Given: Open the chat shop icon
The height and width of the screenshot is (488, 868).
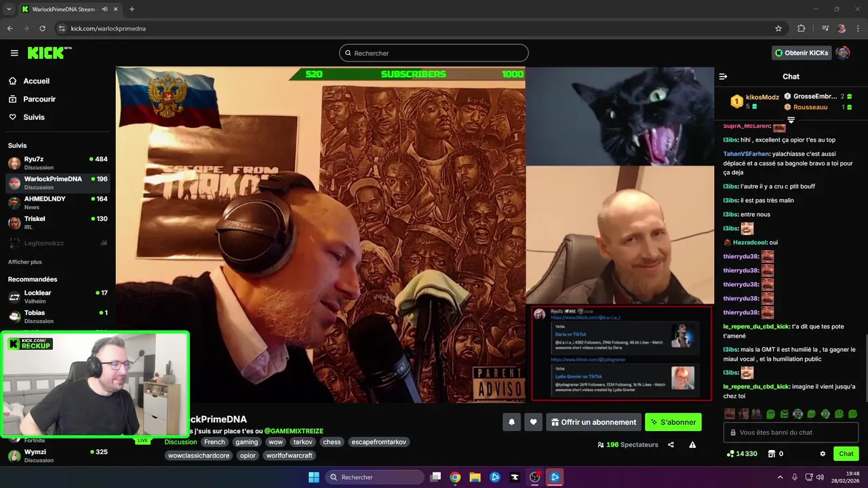Looking at the screenshot, I should (771, 453).
